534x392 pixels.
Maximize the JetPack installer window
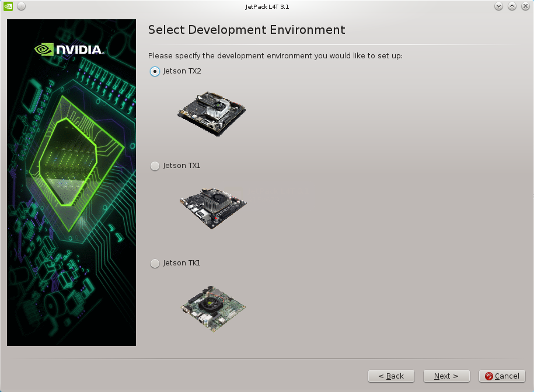(x=512, y=6)
